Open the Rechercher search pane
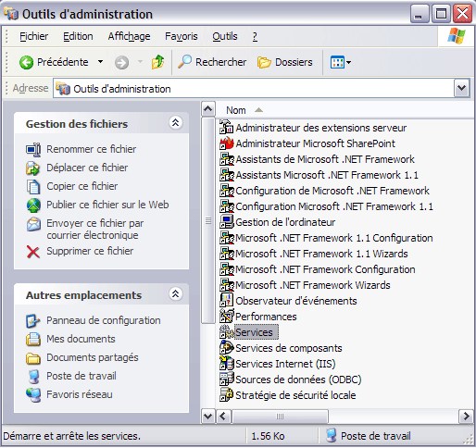This screenshot has width=476, height=448. pyautogui.click(x=212, y=62)
